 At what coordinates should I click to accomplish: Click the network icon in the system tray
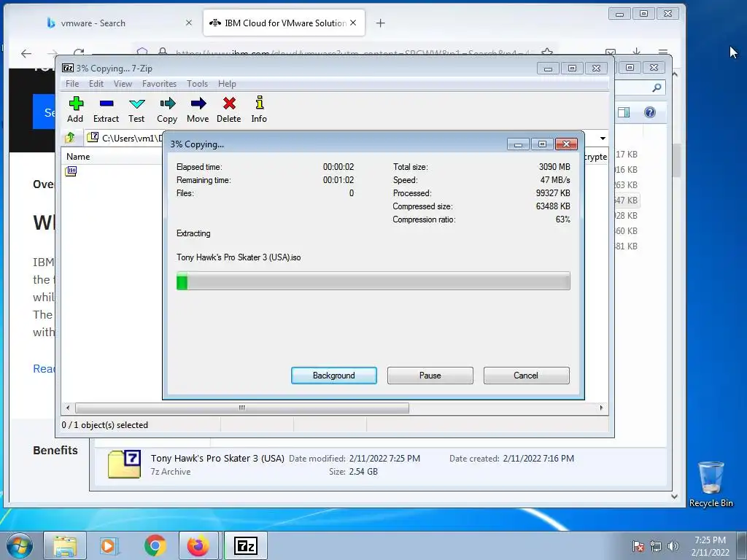pos(656,546)
